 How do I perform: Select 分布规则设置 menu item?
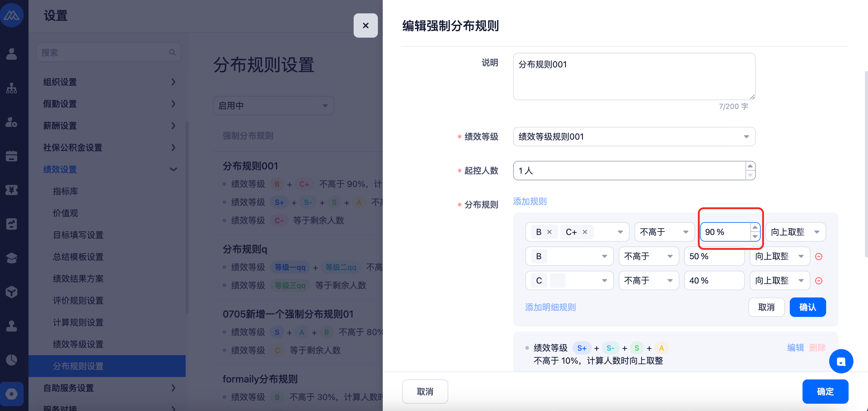[107, 366]
